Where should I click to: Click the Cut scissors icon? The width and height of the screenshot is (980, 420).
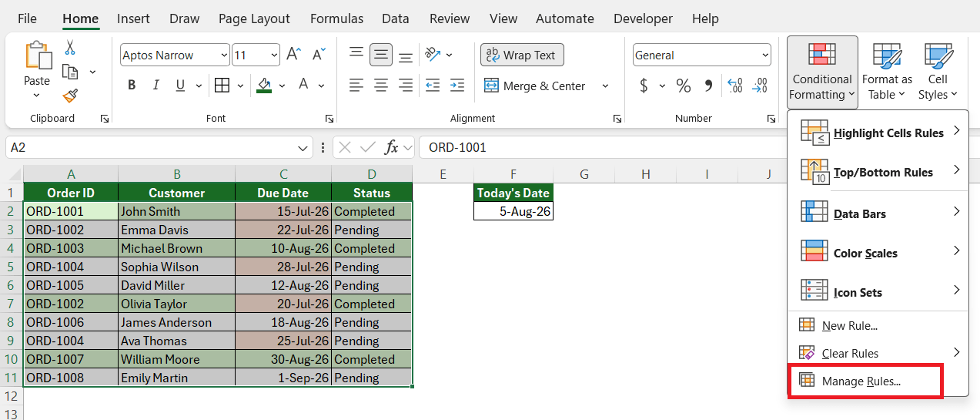pyautogui.click(x=70, y=48)
